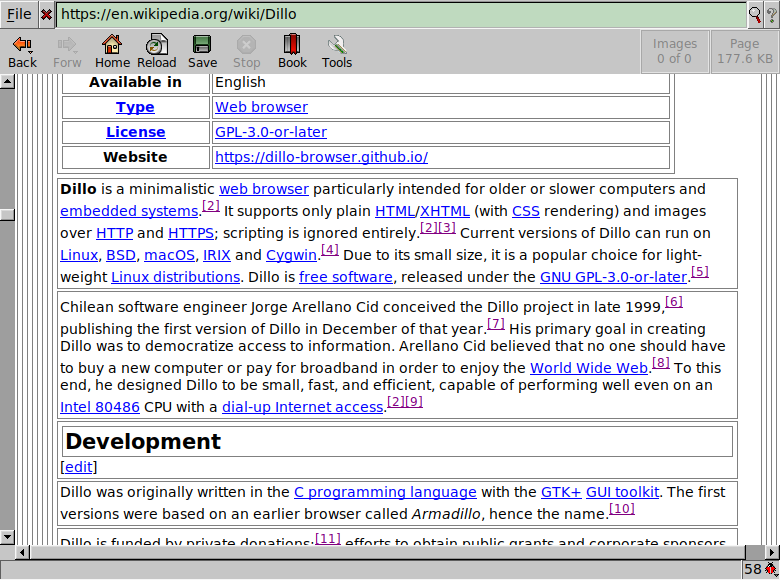Click the URL address field
The image size is (780, 580).
pyautogui.click(x=401, y=14)
